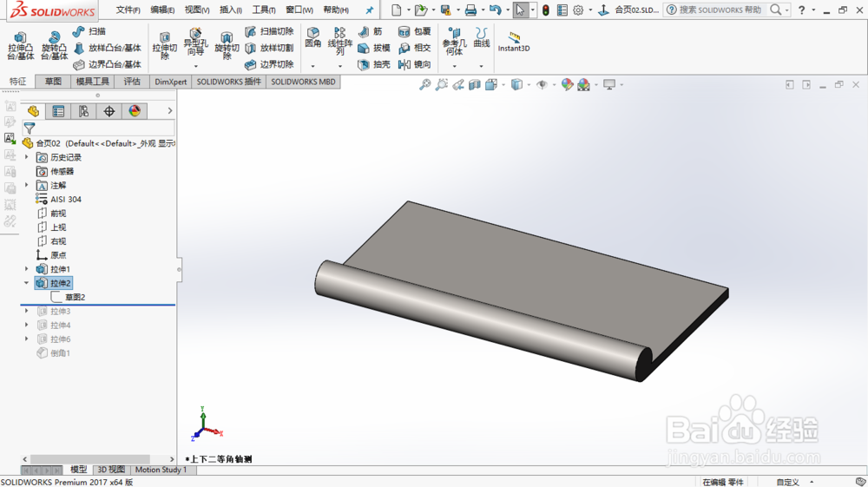Click the Zoom to Fit icon in view toolbar
This screenshot has width=868, height=487.
424,85
